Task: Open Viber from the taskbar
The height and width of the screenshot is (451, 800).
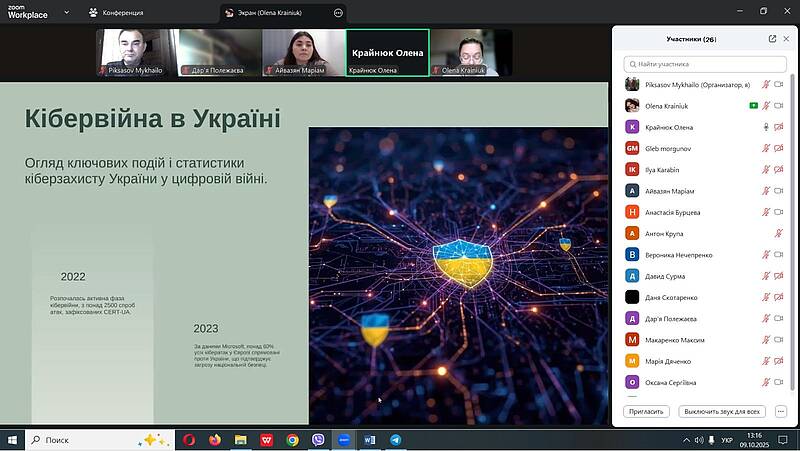Action: 318,439
